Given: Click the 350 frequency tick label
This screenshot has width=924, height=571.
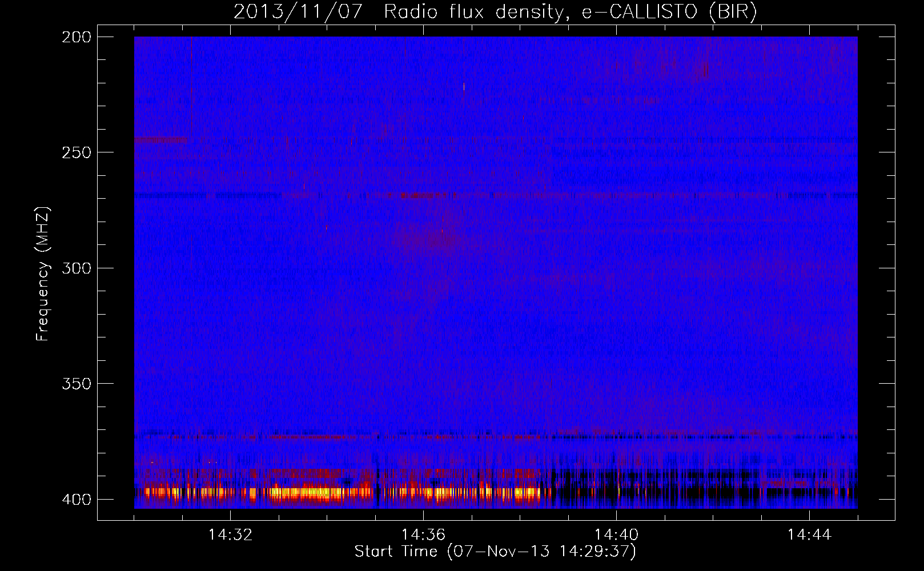Looking at the screenshot, I should (x=77, y=384).
